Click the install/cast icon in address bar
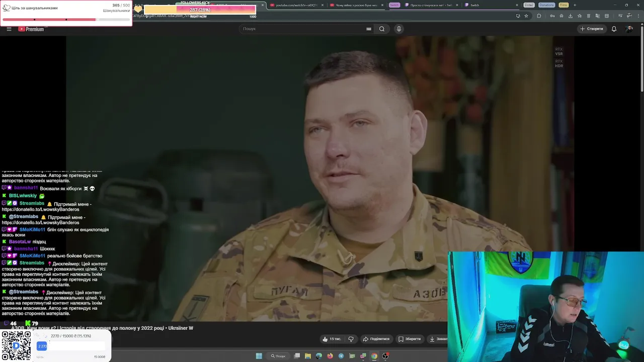Screen dimensions: 644x362 pos(518,16)
